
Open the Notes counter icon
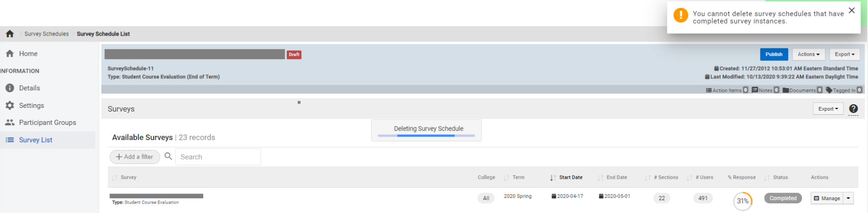pyautogui.click(x=755, y=90)
